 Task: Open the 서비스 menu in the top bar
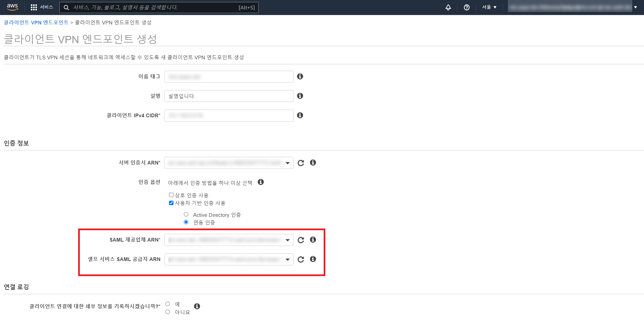(42, 7)
